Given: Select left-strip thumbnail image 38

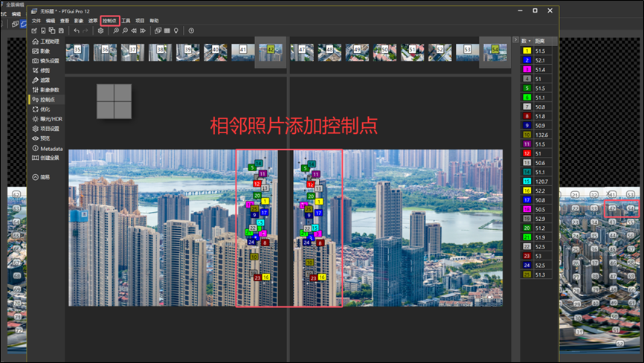Looking at the screenshot, I should (160, 53).
